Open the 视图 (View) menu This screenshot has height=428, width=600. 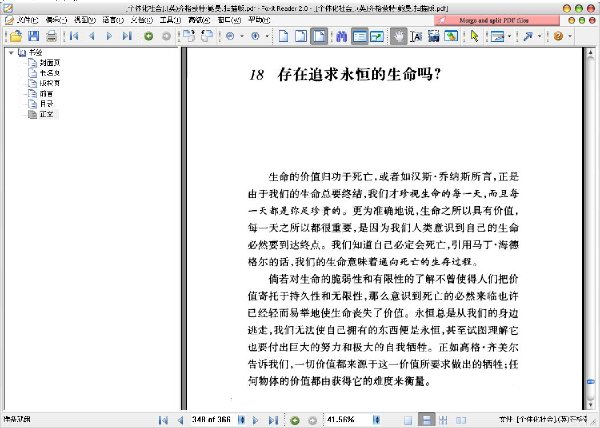point(85,20)
